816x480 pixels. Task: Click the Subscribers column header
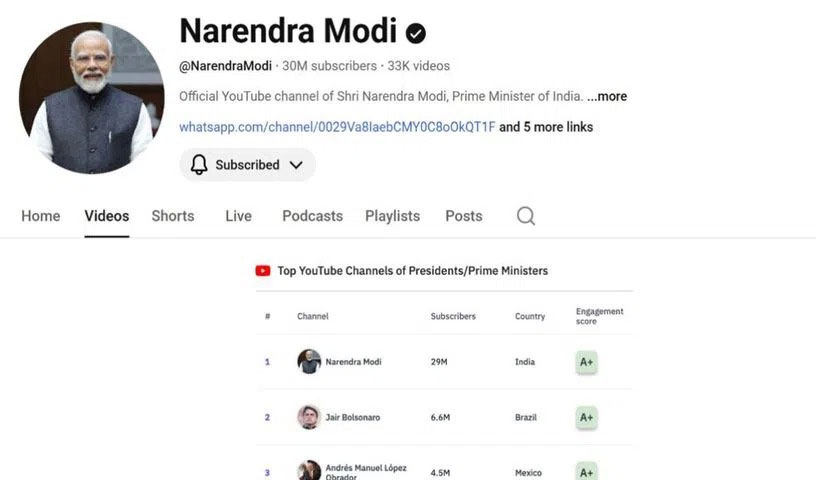(453, 316)
